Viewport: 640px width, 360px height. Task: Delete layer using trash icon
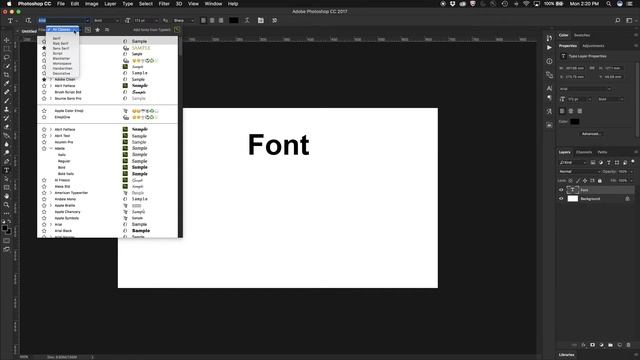pyautogui.click(x=628, y=345)
